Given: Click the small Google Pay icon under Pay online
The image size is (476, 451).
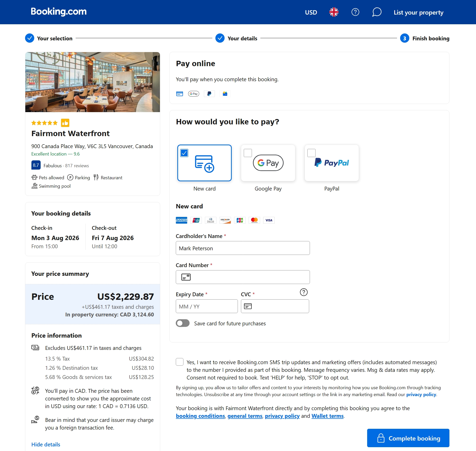Looking at the screenshot, I should tap(194, 94).
